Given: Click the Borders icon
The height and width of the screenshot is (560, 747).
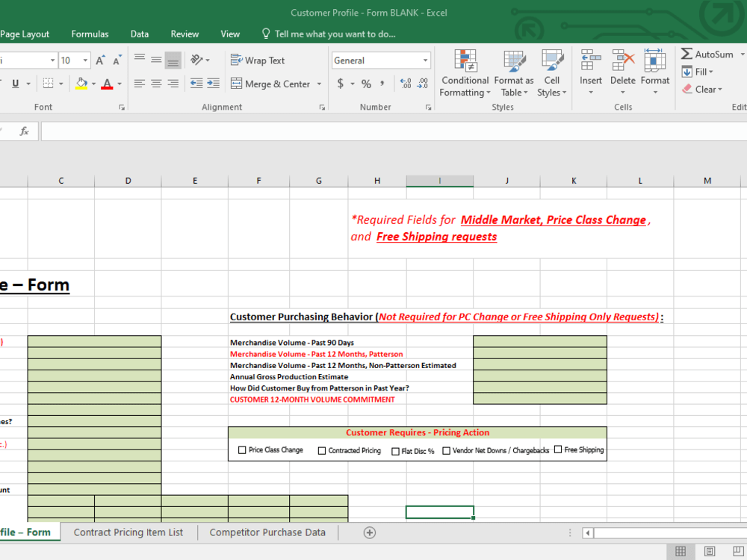Looking at the screenshot, I should point(48,84).
